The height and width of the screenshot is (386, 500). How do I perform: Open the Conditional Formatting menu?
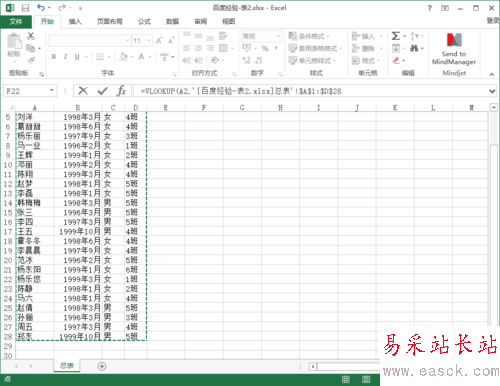309,36
